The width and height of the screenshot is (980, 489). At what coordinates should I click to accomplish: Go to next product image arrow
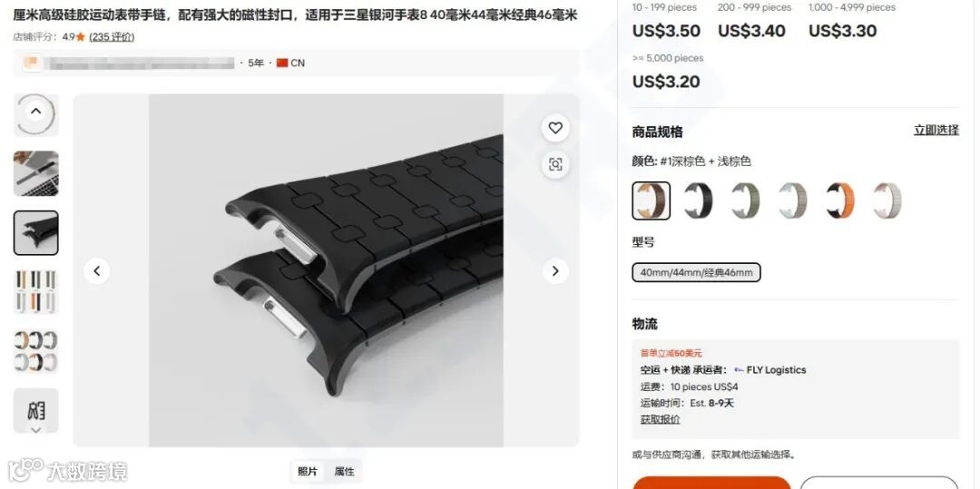pyautogui.click(x=555, y=271)
